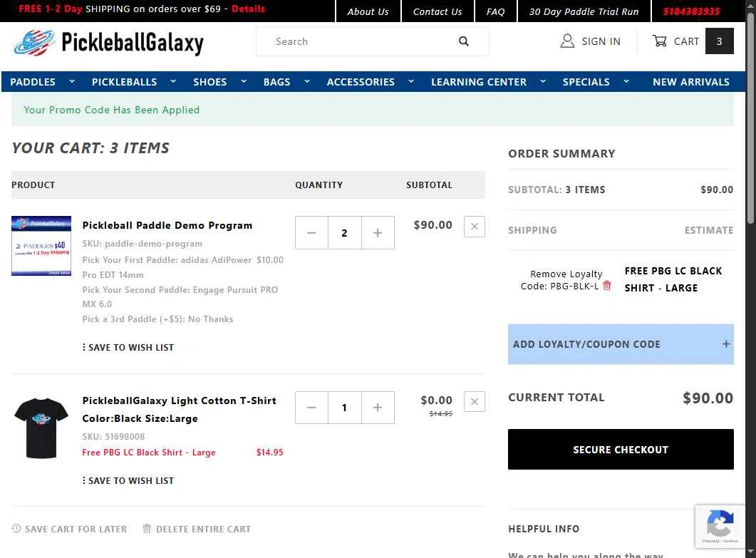Open the 30 Day Paddle Trial Run link
This screenshot has width=756, height=558.
pyautogui.click(x=584, y=11)
